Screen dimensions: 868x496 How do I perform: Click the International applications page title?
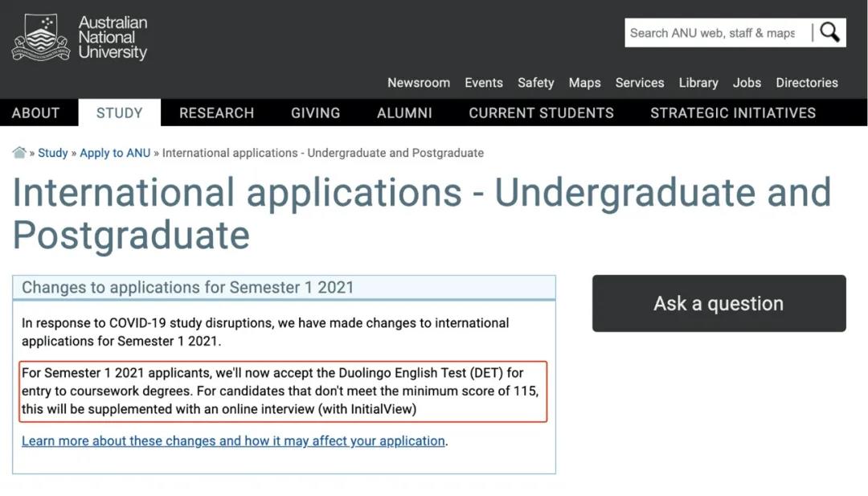pyautogui.click(x=422, y=214)
